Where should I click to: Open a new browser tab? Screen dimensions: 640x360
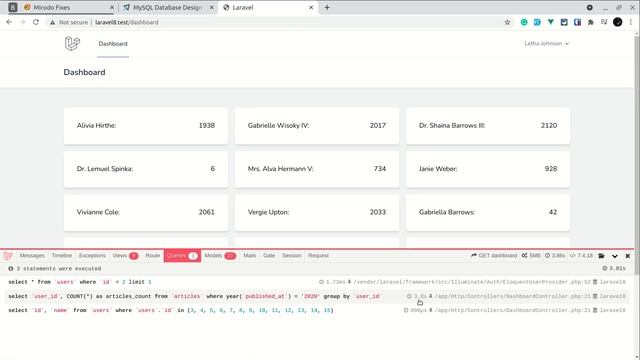[x=327, y=7]
